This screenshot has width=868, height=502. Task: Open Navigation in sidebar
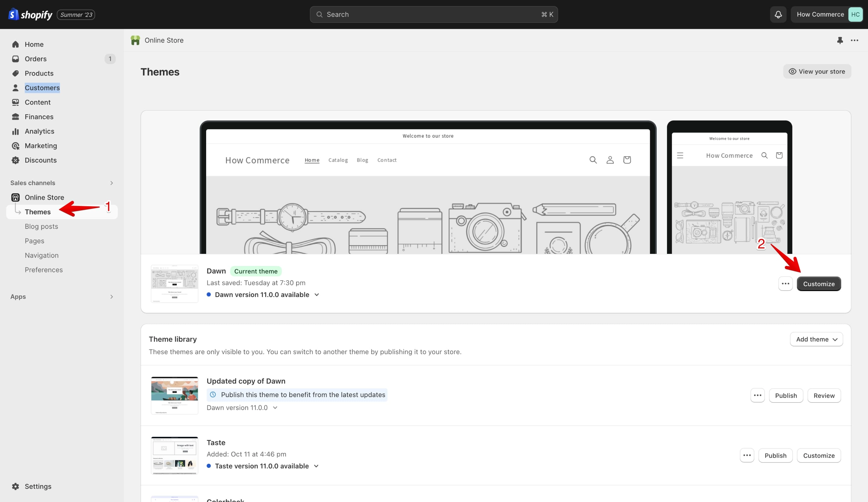(42, 255)
